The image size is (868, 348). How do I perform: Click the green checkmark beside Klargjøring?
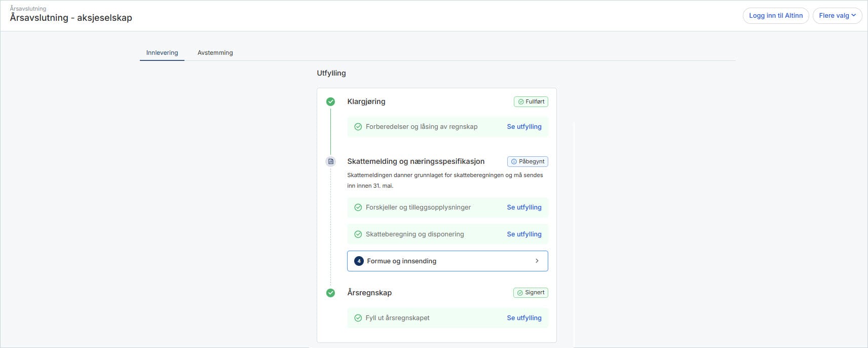point(330,101)
